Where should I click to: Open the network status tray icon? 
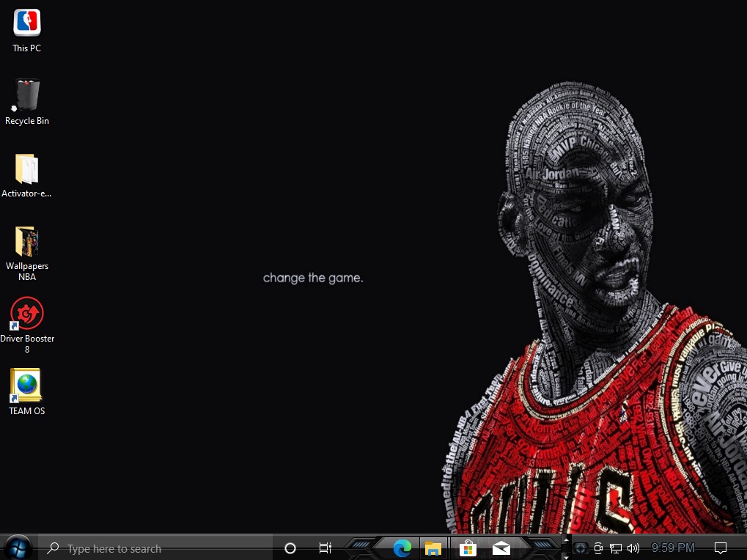616,548
